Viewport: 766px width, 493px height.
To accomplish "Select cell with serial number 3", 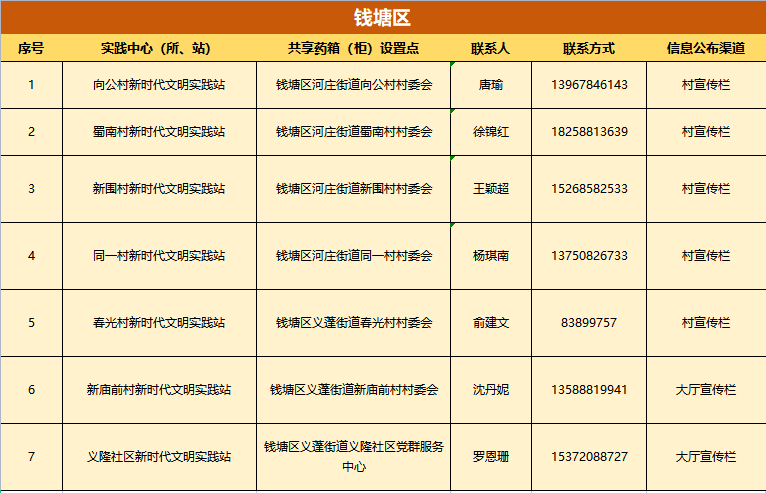I will click(x=31, y=189).
